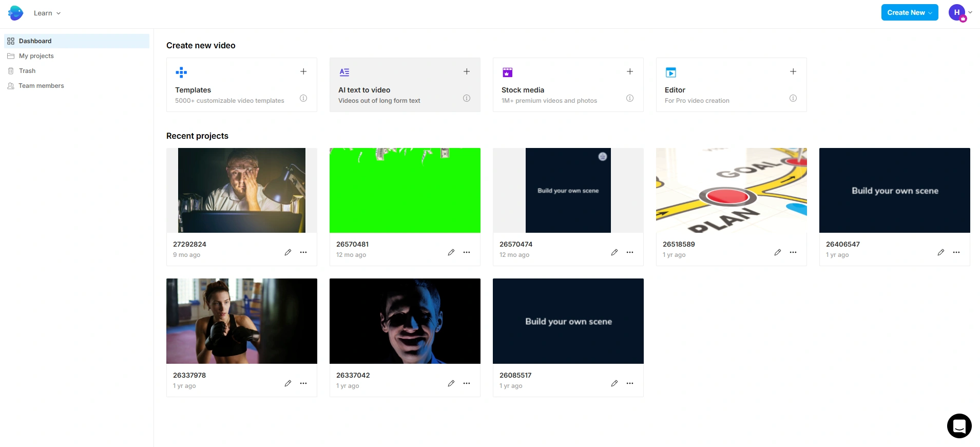Select Dashboard in the sidebar
Image resolution: width=980 pixels, height=447 pixels.
[x=76, y=41]
